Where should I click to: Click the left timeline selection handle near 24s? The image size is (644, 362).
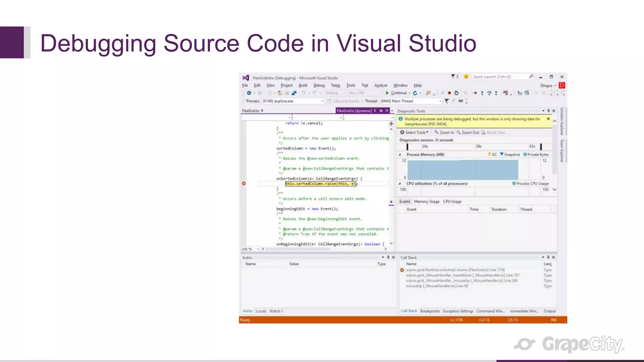pos(407,147)
